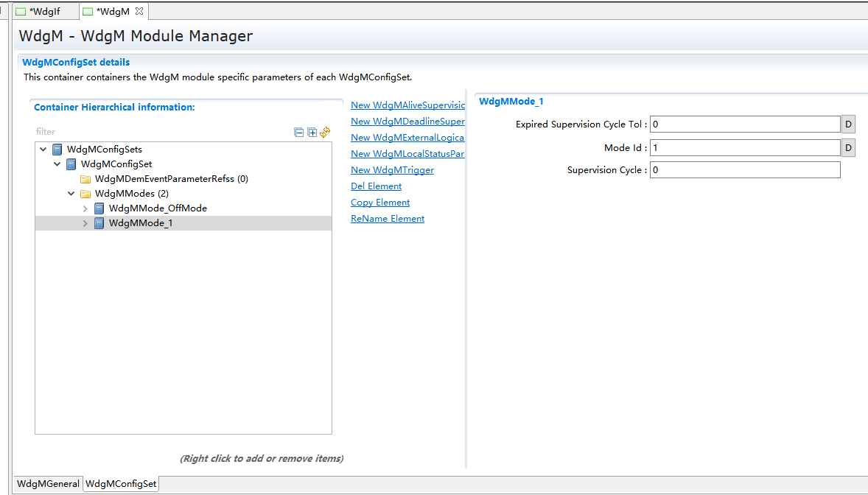
Task: Expand the WdgMMode_1 node
Action: [85, 223]
